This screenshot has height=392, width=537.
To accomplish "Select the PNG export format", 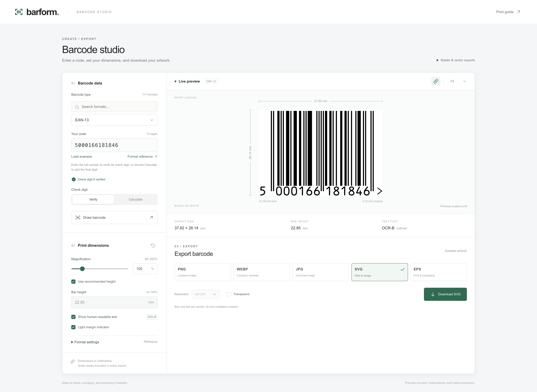I will 203,272.
